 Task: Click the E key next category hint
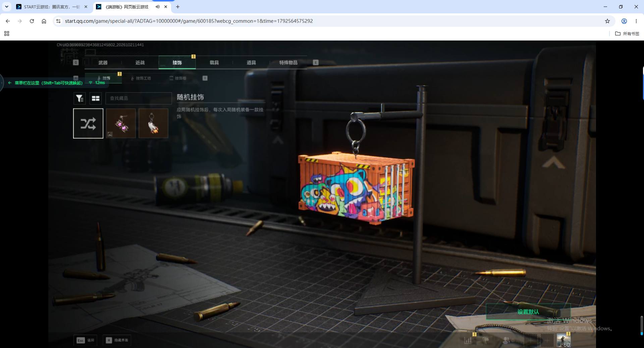click(x=316, y=63)
